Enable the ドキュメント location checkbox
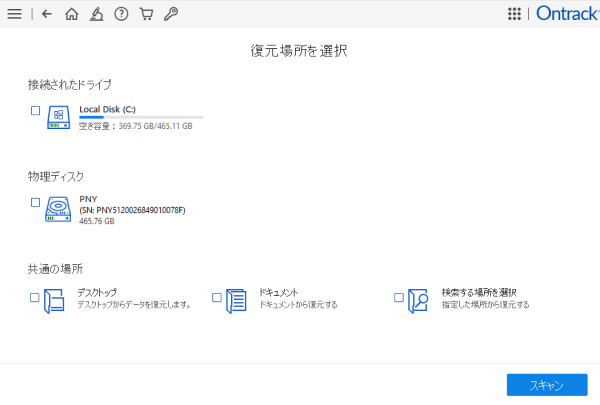 (x=217, y=297)
